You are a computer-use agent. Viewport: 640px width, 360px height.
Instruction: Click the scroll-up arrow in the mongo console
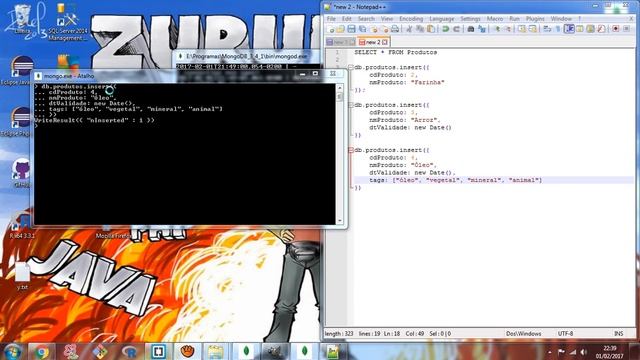click(x=340, y=87)
